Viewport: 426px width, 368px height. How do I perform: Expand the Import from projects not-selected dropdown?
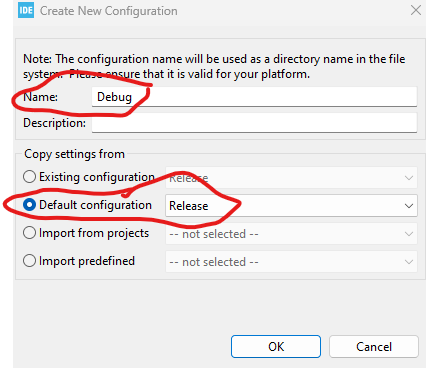tap(291, 234)
